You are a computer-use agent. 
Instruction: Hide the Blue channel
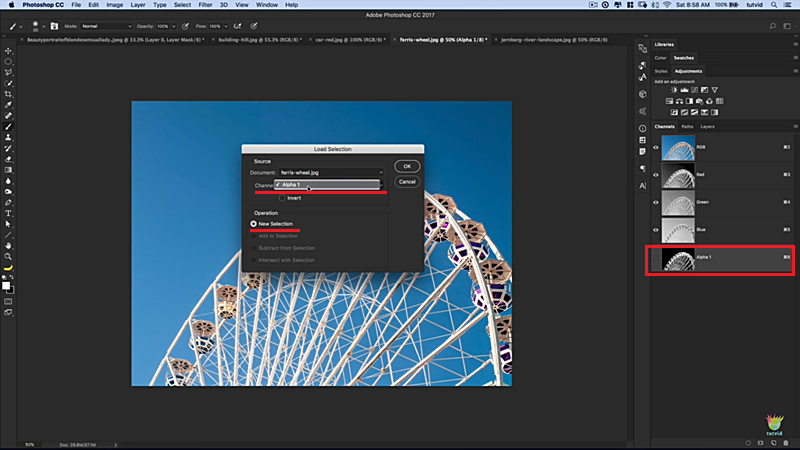(656, 230)
